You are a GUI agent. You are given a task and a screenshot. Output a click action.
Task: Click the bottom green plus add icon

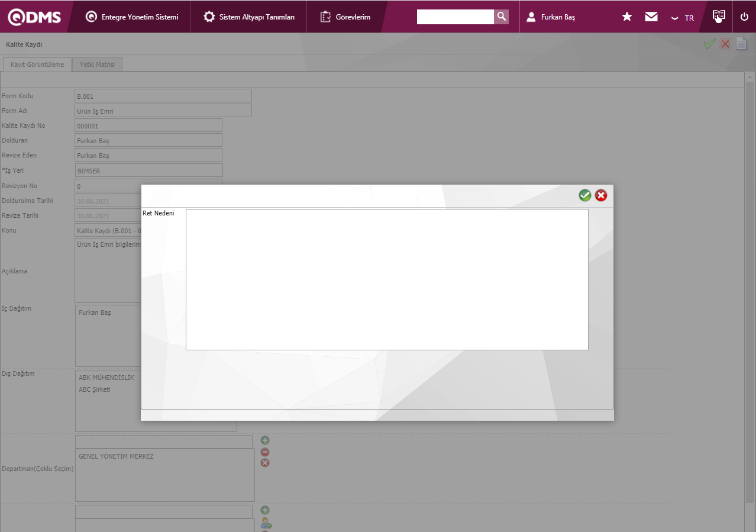tap(265, 510)
